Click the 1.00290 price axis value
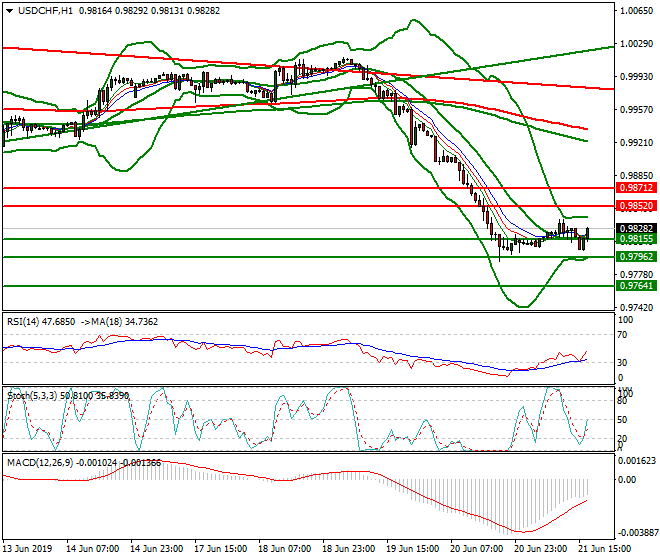The height and width of the screenshot is (560, 660). [636, 44]
